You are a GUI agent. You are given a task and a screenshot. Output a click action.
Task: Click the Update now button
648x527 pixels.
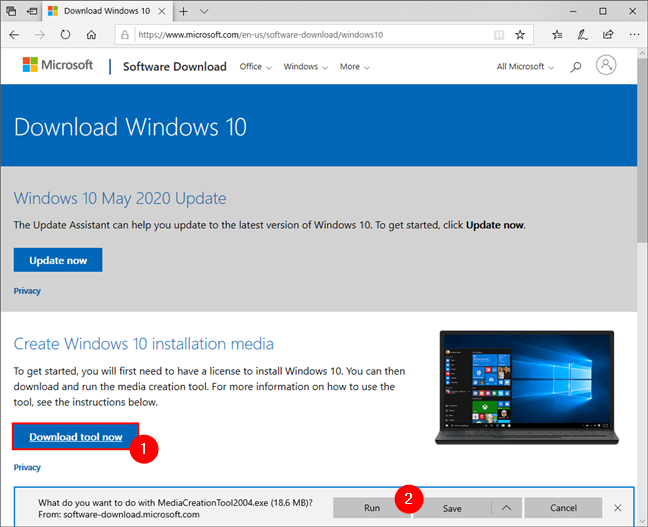click(x=58, y=260)
